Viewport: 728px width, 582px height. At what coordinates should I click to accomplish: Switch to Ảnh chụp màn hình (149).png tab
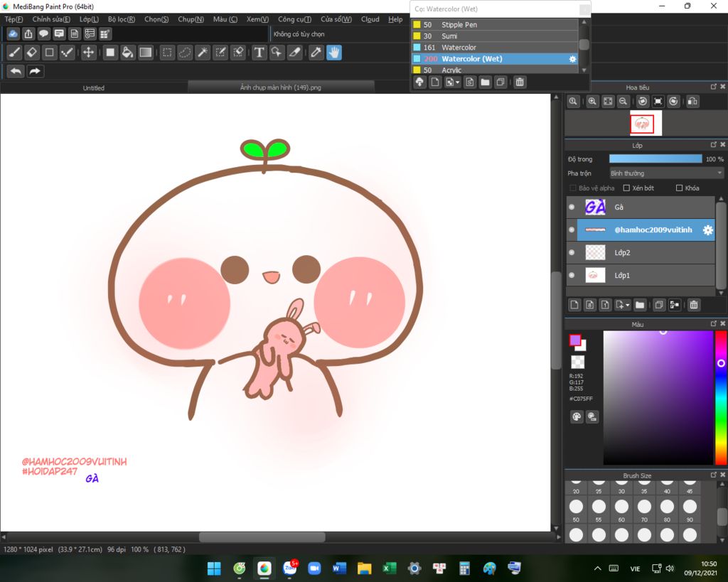click(x=280, y=87)
